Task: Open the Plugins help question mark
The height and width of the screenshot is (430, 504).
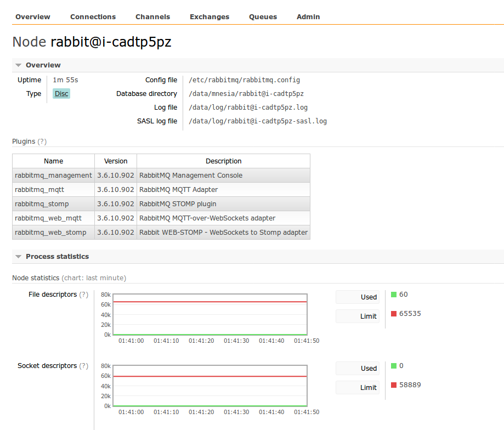Action: click(x=42, y=142)
